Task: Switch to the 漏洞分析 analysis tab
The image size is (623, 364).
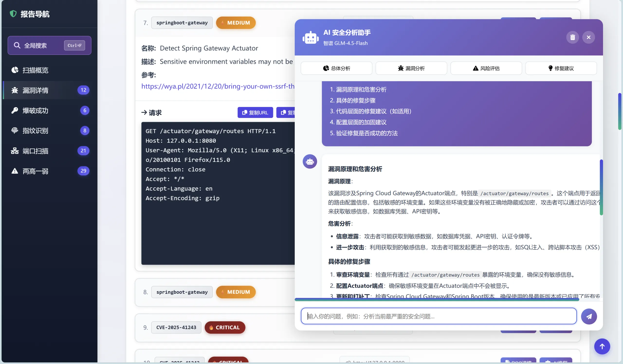Action: 411,68
